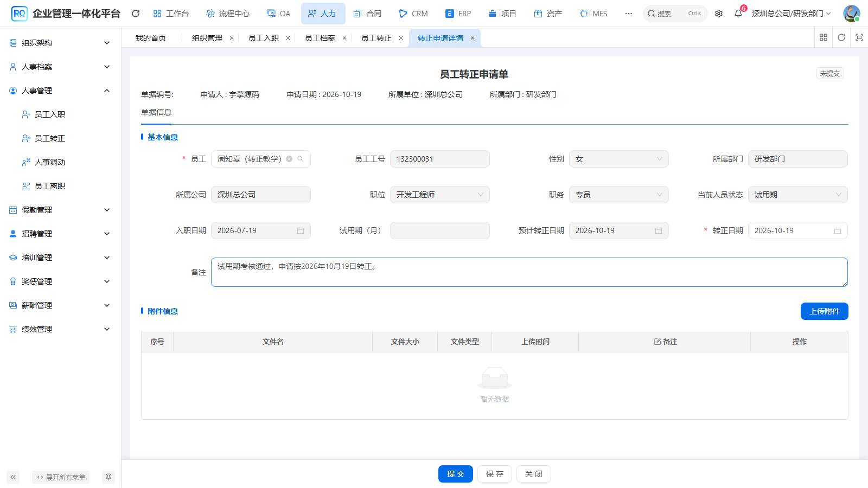Viewport: 868px width, 488px height.
Task: Click the refresh icon beside platform title
Action: pyautogui.click(x=136, y=14)
